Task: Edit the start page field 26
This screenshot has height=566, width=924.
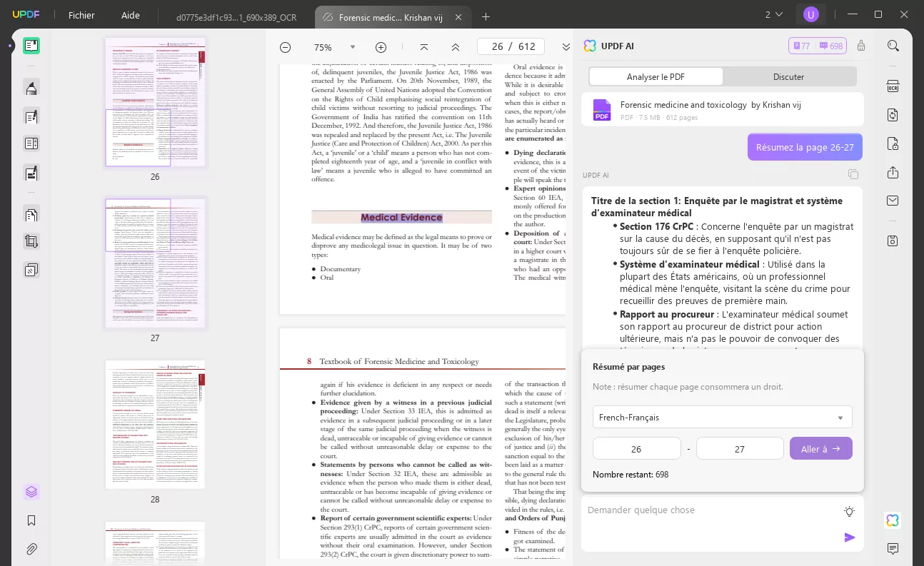Action: tap(636, 448)
